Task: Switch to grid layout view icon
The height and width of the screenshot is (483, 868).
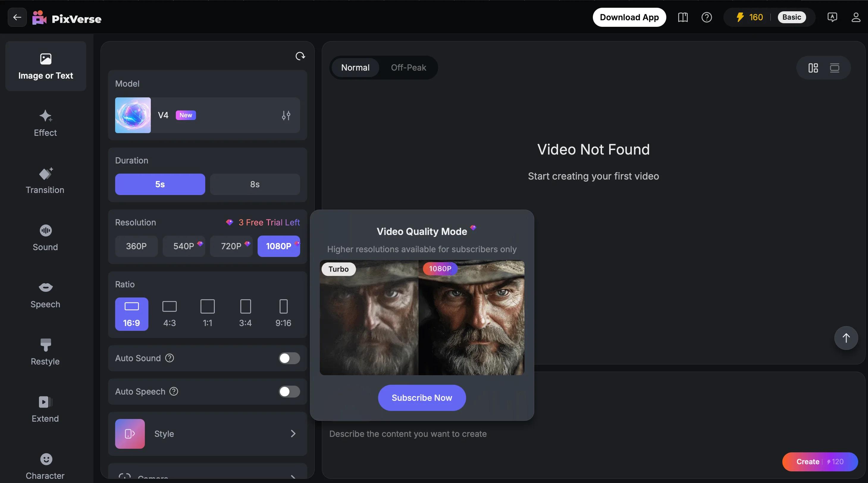Action: coord(813,68)
